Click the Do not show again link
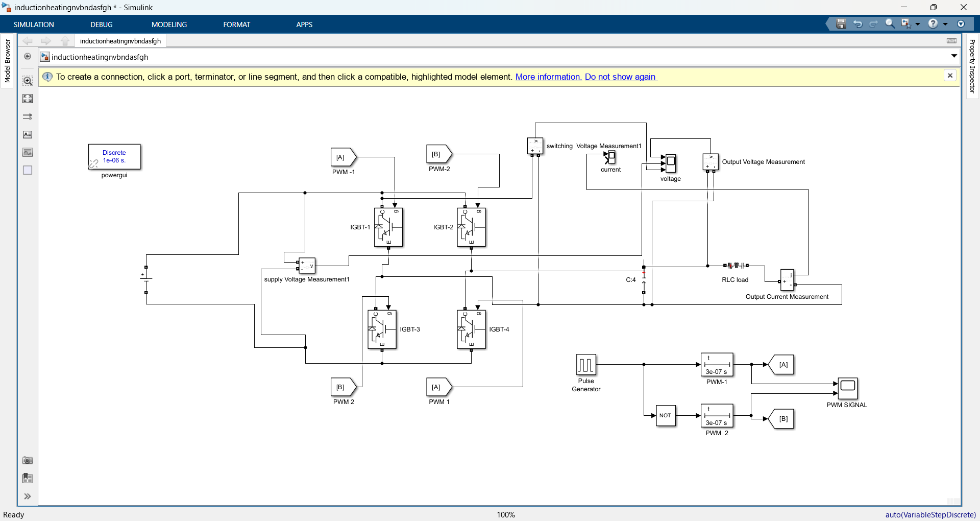 (621, 77)
